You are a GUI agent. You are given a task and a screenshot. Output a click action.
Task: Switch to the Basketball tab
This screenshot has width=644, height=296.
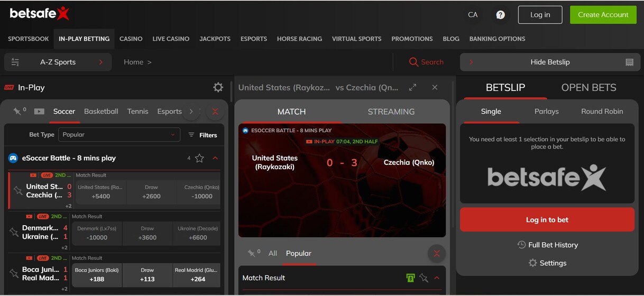click(101, 112)
